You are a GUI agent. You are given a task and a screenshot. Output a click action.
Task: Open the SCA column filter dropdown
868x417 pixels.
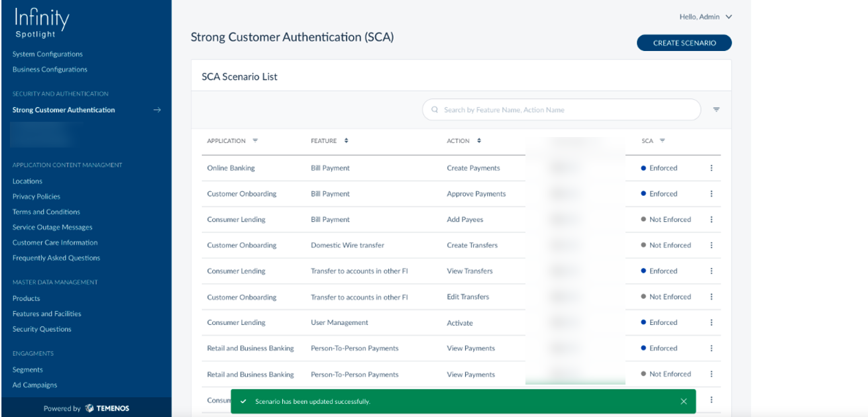coord(662,141)
